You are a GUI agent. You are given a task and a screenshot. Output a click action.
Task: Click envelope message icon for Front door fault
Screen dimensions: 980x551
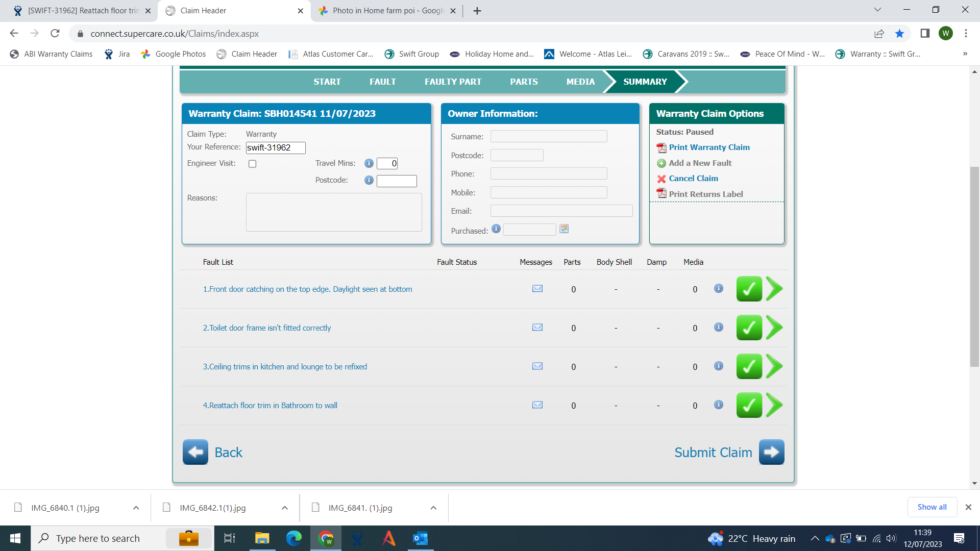[x=537, y=289]
